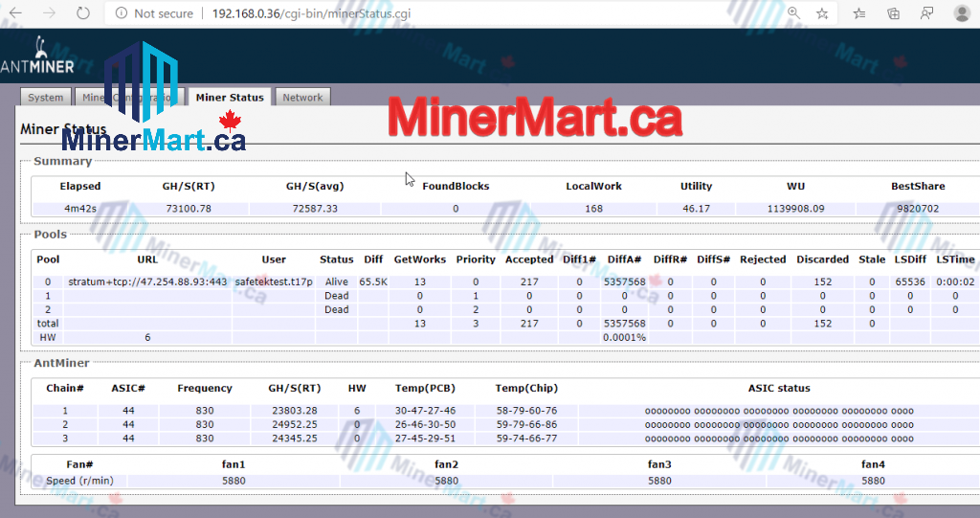
Task: Select the Utility value 46.17
Action: 697,209
